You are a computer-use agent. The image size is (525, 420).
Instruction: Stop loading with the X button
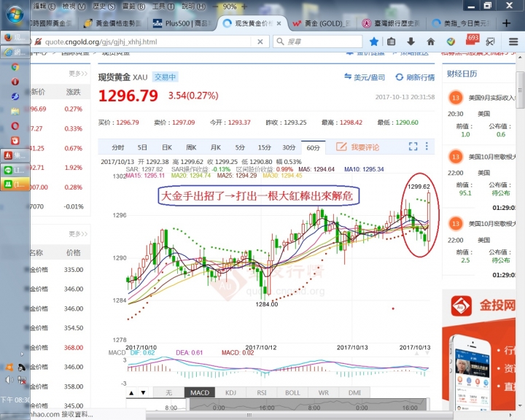(x=260, y=42)
